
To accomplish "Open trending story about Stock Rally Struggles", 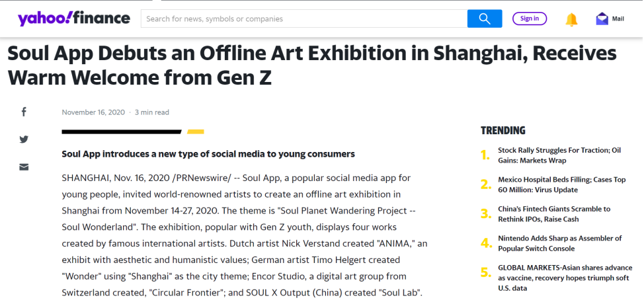I will click(559, 155).
